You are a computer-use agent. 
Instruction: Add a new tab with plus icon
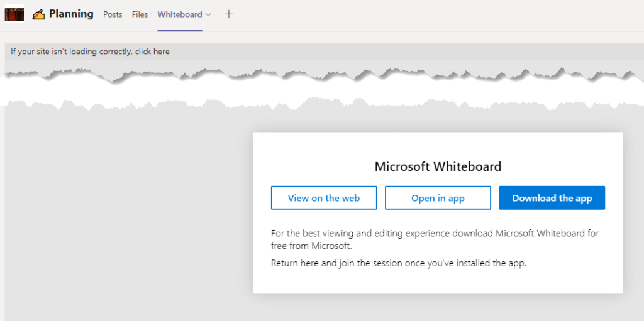pos(229,14)
